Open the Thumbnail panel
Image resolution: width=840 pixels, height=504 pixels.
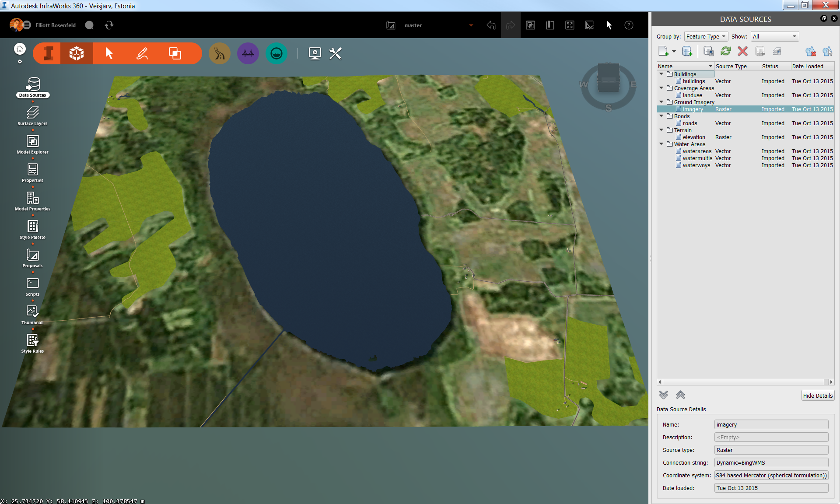(x=32, y=313)
